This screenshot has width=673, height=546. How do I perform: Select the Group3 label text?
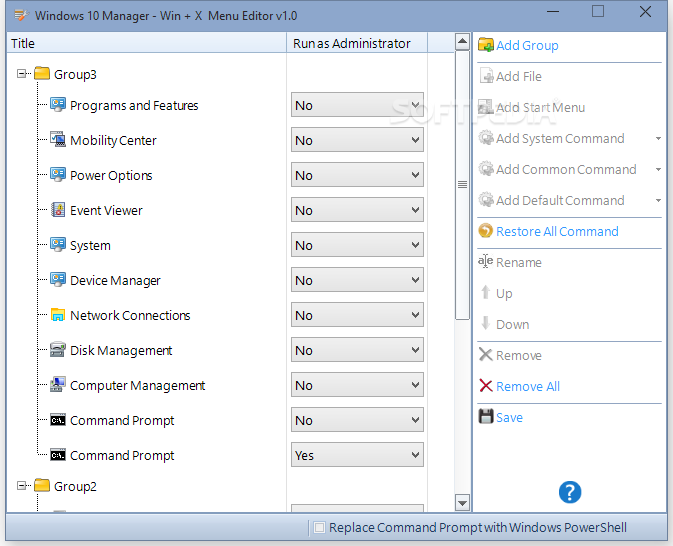75,74
